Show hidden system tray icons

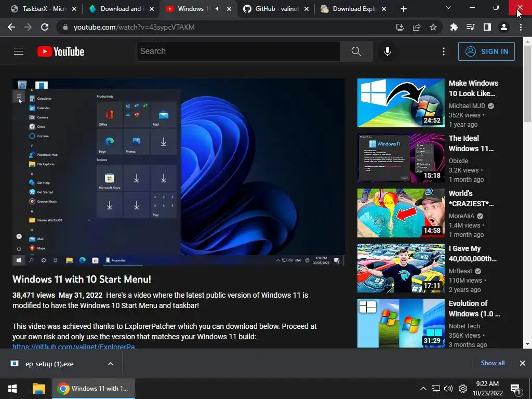coord(423,389)
